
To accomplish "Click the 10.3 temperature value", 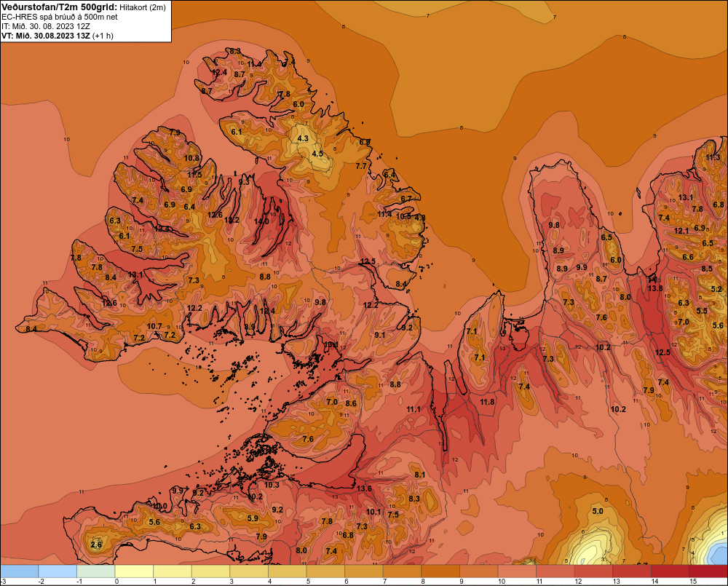I will [x=272, y=485].
